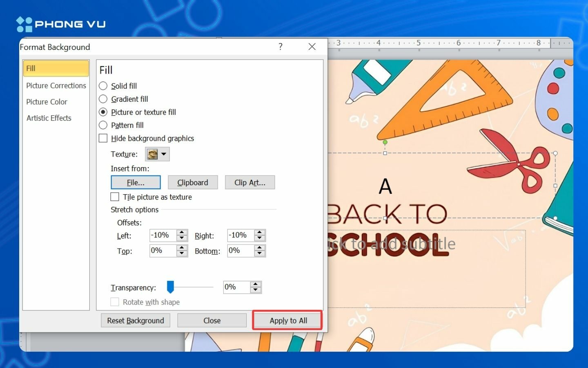Click the Top offset input field

click(163, 251)
